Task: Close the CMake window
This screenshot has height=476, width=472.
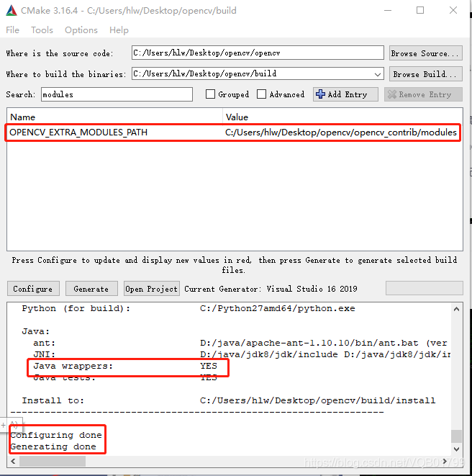Action: tap(453, 10)
